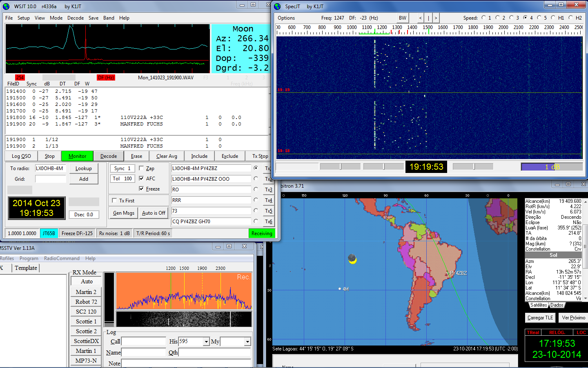588x368 pixels.
Task: Expand the His RST dropdown
Action: [206, 341]
